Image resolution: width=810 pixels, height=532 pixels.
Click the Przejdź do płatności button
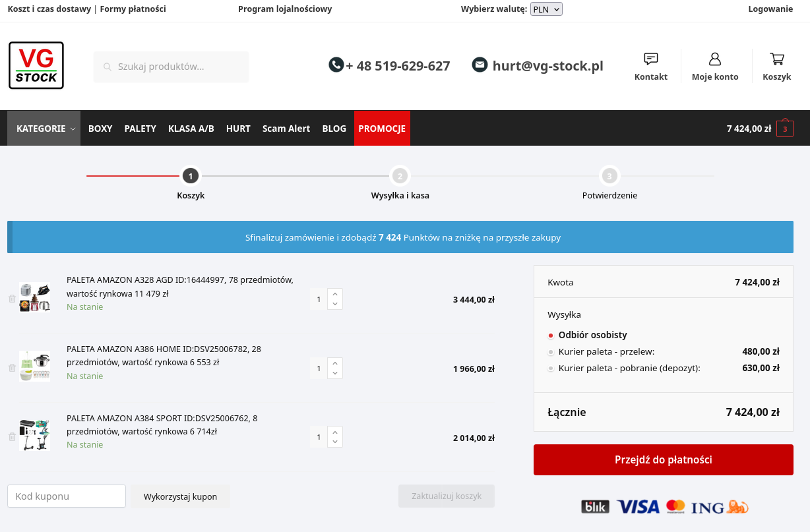click(x=664, y=460)
